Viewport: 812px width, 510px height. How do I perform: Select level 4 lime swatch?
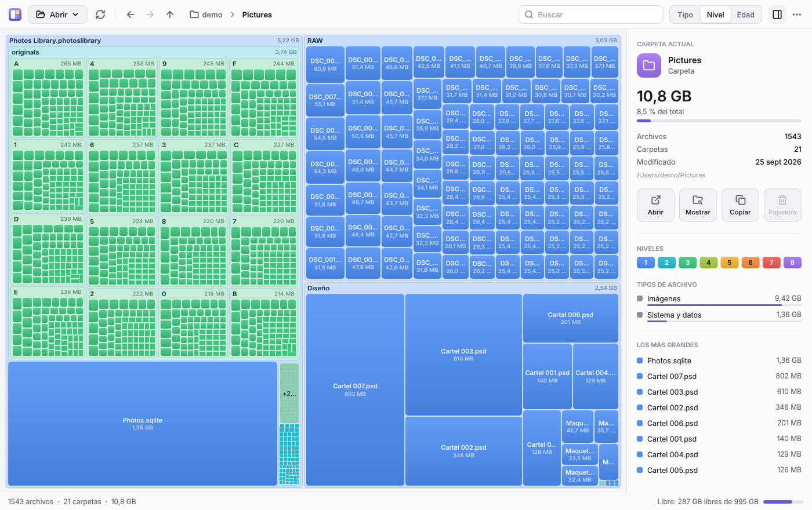pyautogui.click(x=708, y=263)
